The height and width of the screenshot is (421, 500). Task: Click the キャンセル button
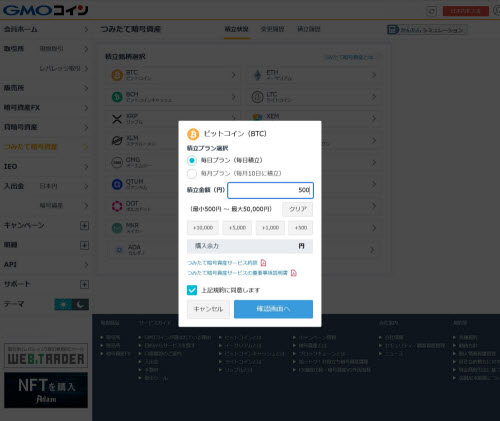pos(208,309)
